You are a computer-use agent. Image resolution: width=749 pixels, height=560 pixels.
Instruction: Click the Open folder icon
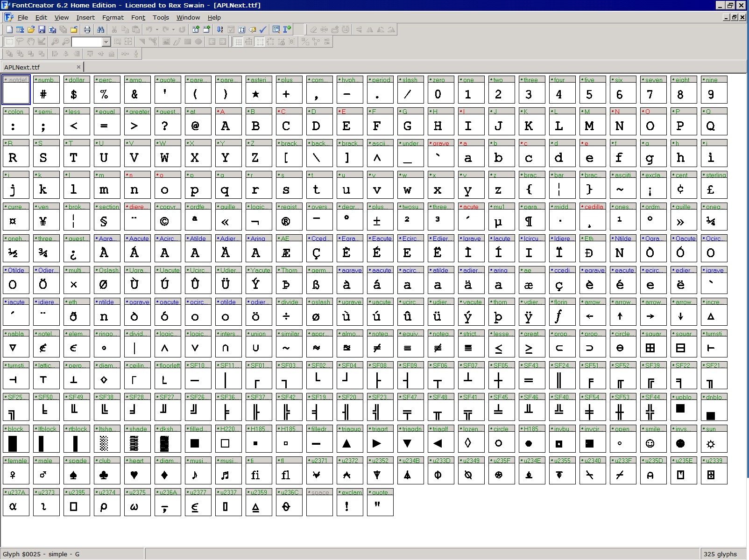tap(31, 29)
